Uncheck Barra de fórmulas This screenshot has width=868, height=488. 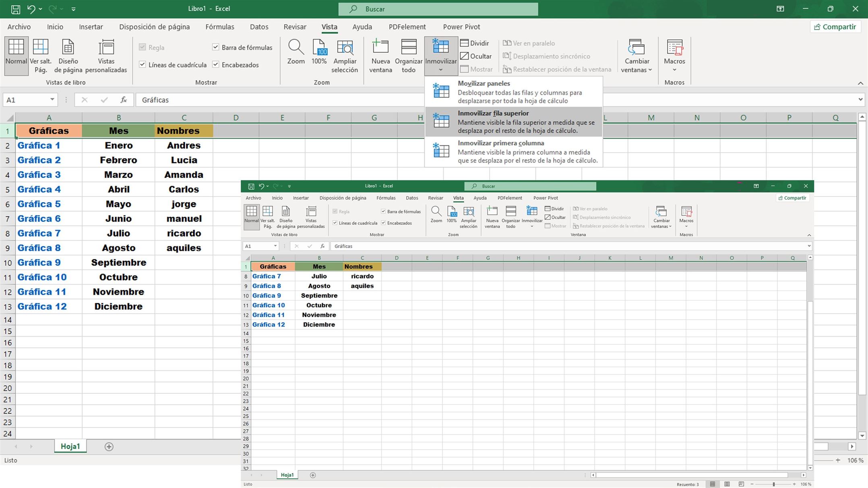click(x=216, y=47)
